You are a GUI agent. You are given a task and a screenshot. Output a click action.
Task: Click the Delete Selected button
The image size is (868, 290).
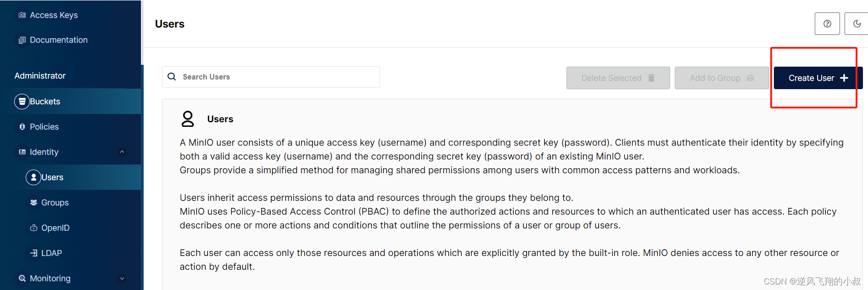pyautogui.click(x=618, y=78)
